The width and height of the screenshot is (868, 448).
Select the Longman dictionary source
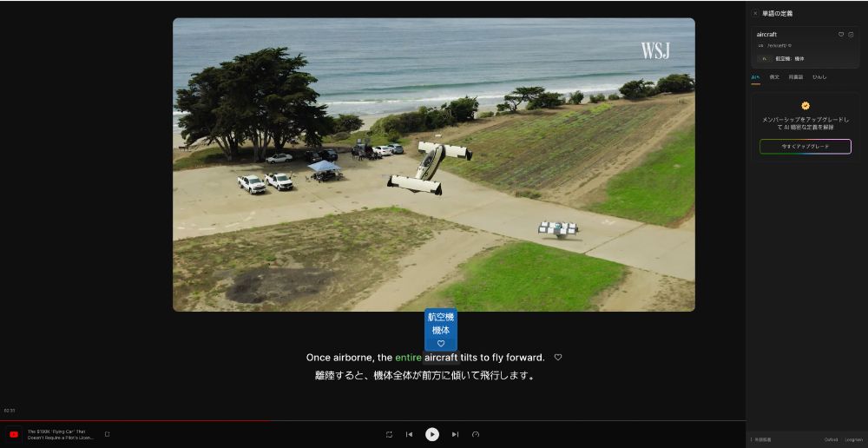click(x=853, y=439)
